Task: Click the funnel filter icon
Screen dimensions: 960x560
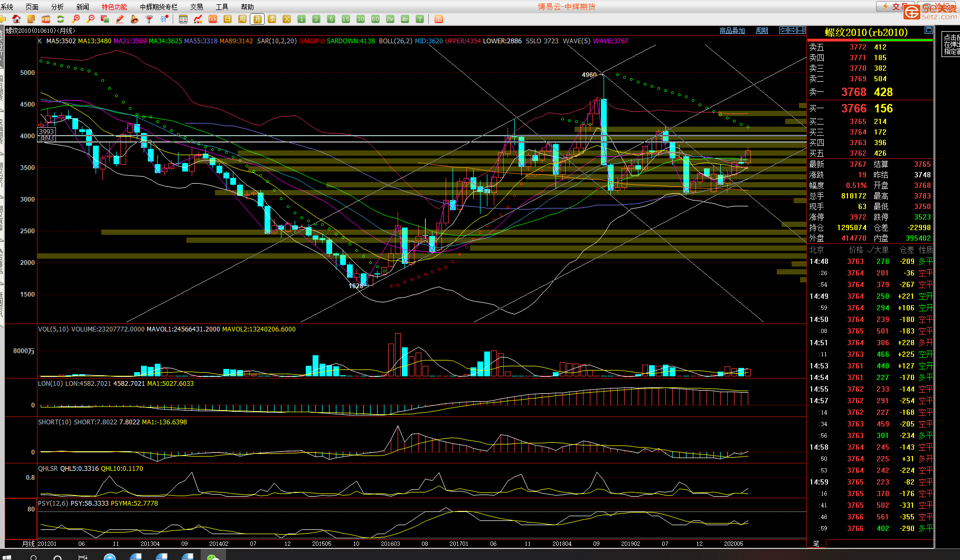Action: [x=149, y=19]
